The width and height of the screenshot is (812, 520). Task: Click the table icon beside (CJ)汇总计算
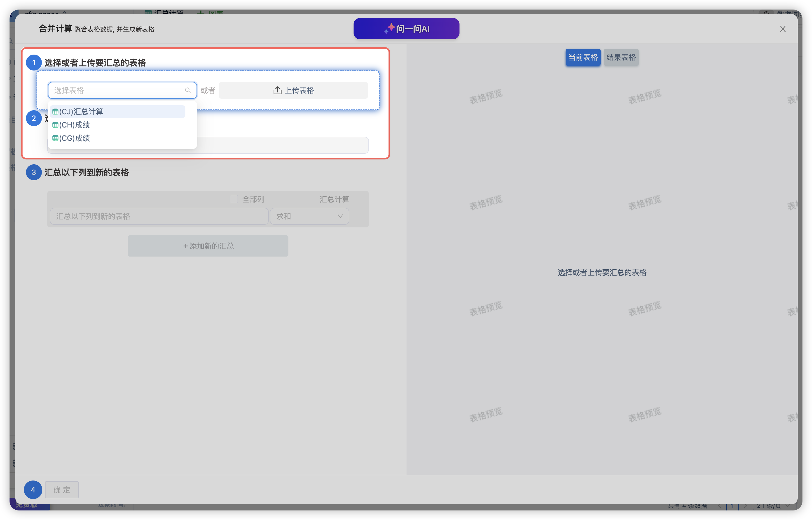point(55,112)
